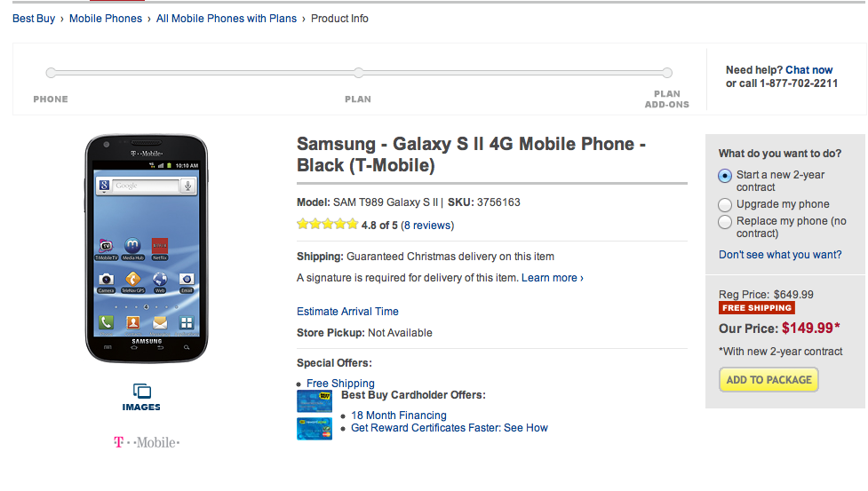Choose the Upgrade my phone option
The height and width of the screenshot is (491, 868).
(x=725, y=204)
